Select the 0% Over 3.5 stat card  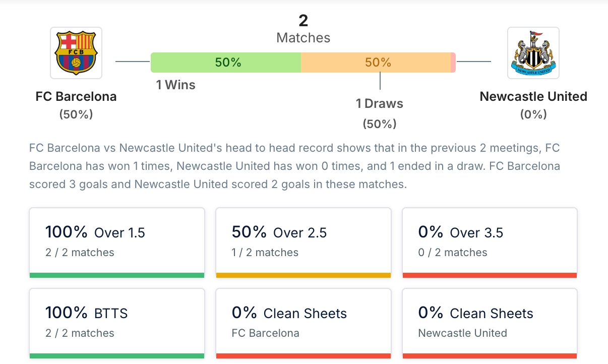point(489,242)
